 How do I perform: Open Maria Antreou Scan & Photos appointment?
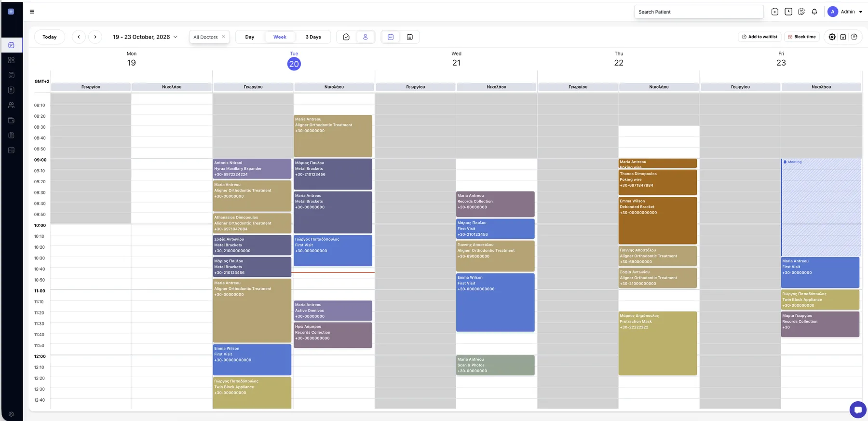click(495, 365)
